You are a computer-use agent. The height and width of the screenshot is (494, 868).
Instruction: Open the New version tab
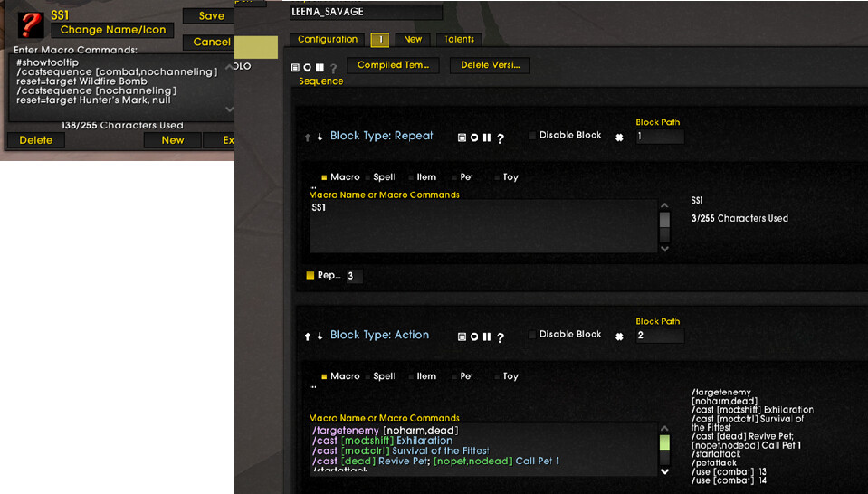413,39
